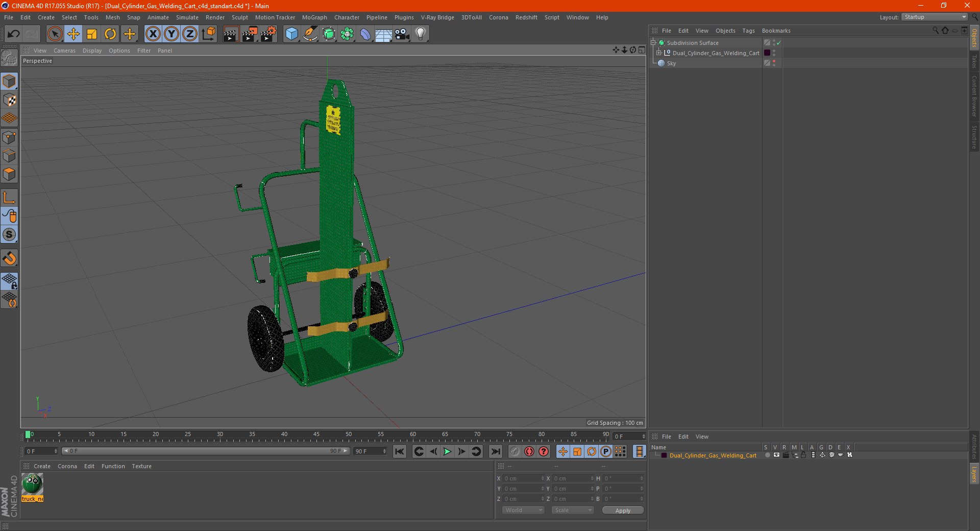Toggle Sky object visibility dots
The width and height of the screenshot is (980, 531).
tap(774, 63)
